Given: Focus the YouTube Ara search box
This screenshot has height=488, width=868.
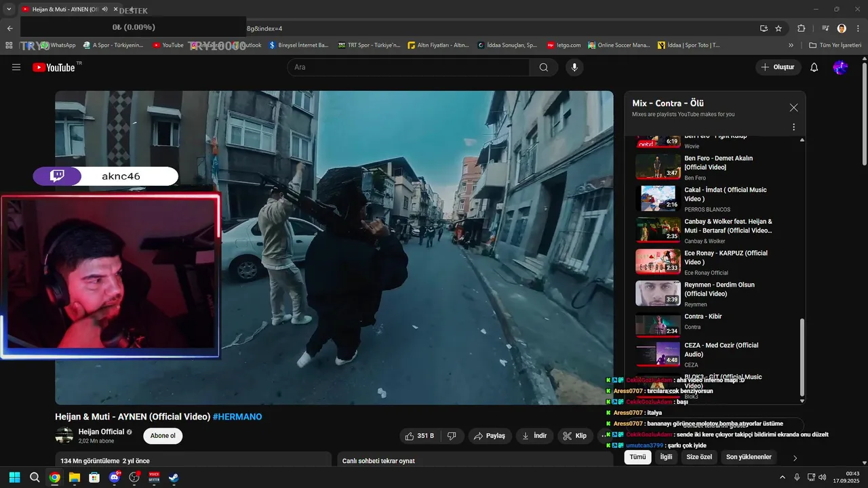Looking at the screenshot, I should click(x=408, y=67).
